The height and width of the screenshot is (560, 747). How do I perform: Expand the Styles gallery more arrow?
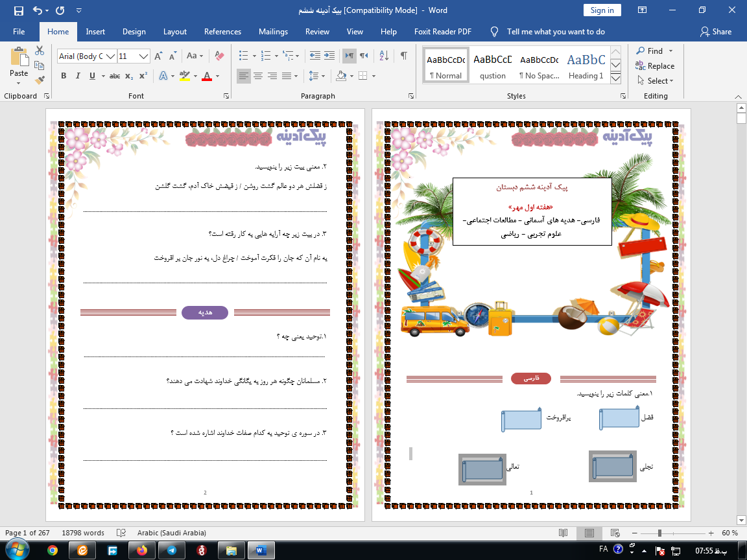pos(616,79)
